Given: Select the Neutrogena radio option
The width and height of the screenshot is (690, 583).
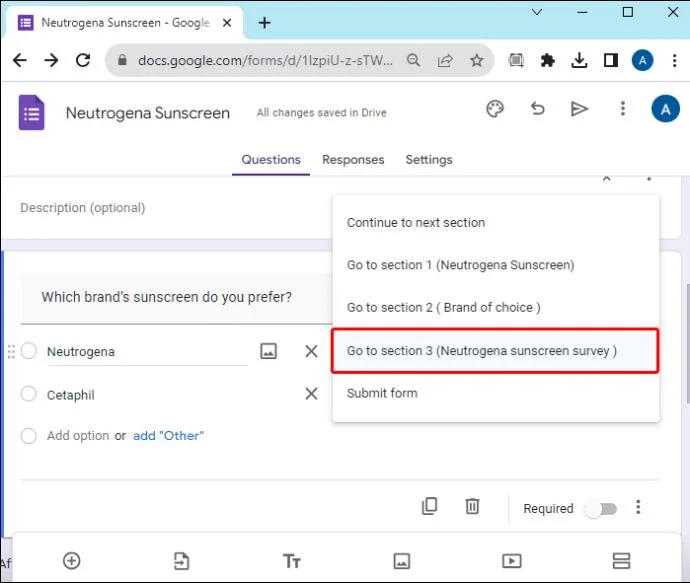Looking at the screenshot, I should click(x=29, y=351).
